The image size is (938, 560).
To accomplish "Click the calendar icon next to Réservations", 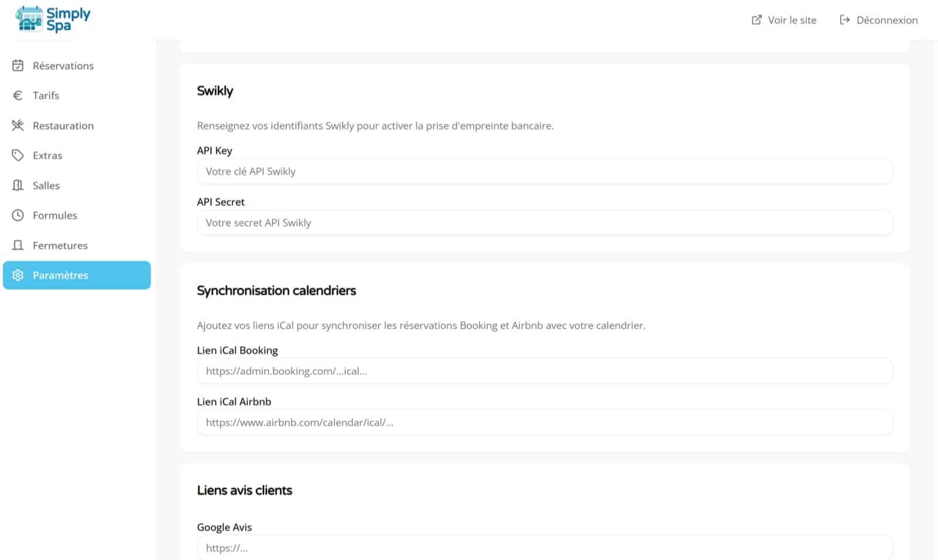I will coord(18,66).
